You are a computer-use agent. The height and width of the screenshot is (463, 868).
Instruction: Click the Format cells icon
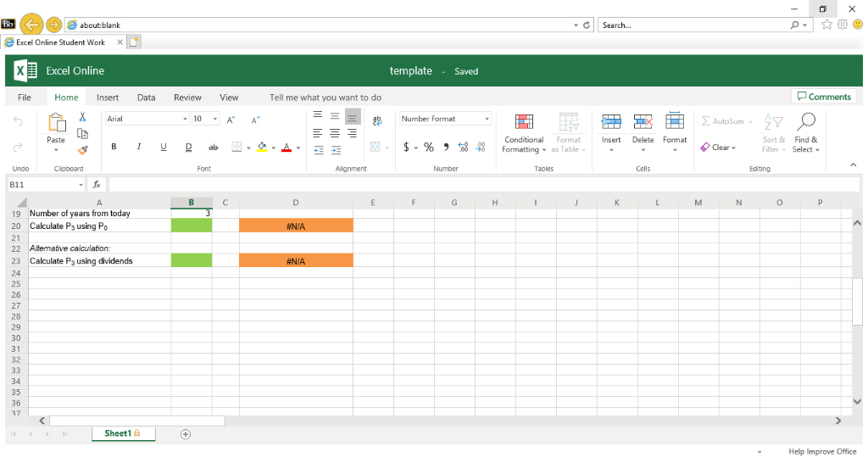(x=675, y=122)
